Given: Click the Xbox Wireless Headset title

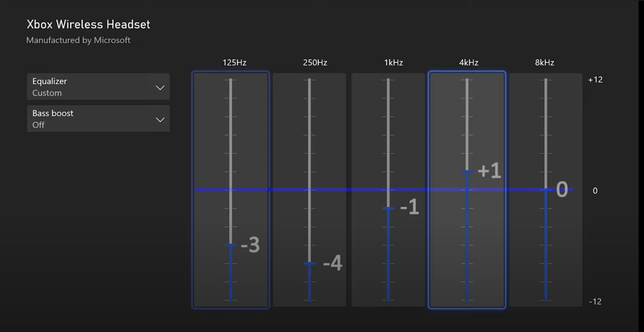Looking at the screenshot, I should tap(88, 24).
